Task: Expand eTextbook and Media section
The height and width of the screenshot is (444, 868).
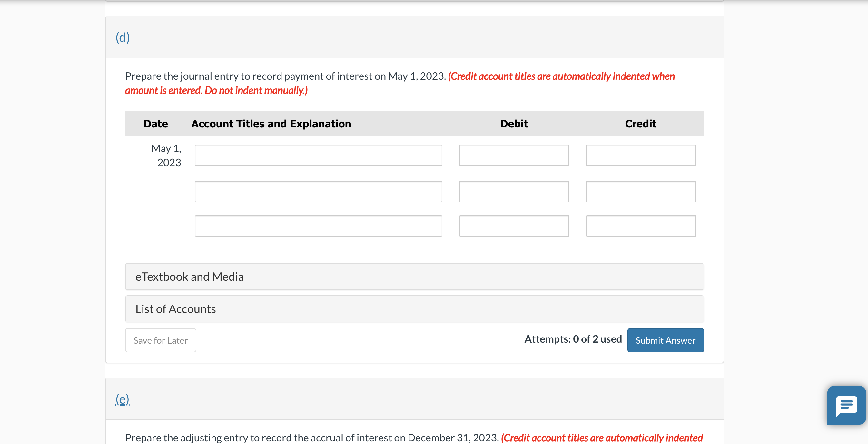Action: click(x=414, y=277)
